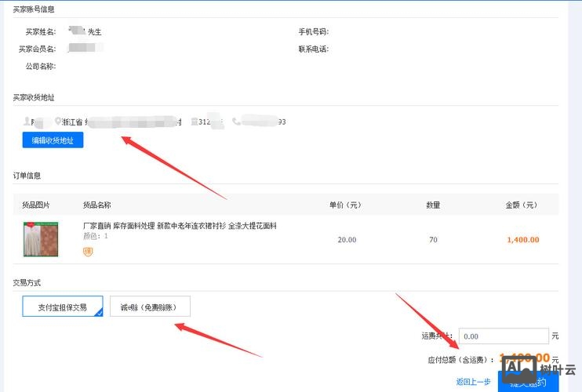Click the 1,400.00 amount in order row
Image resolution: width=582 pixels, height=392 pixels.
pyautogui.click(x=522, y=240)
